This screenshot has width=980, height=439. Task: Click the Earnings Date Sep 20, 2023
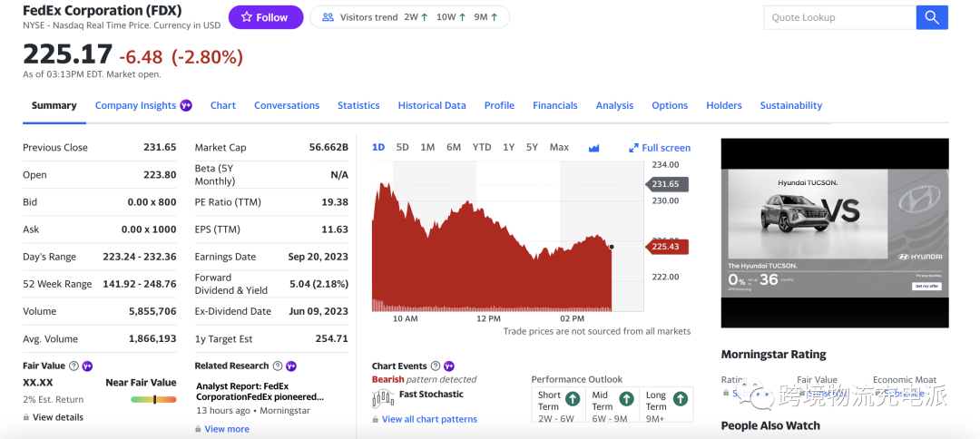318,257
